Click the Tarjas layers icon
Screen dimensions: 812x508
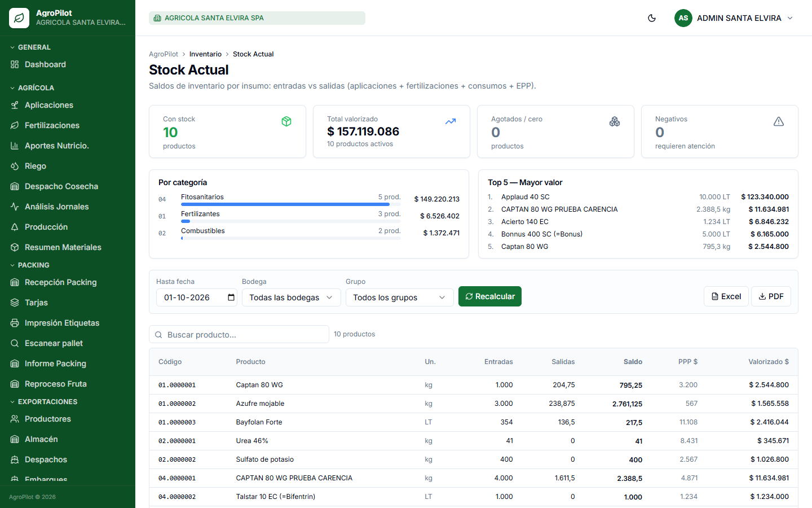pos(15,303)
